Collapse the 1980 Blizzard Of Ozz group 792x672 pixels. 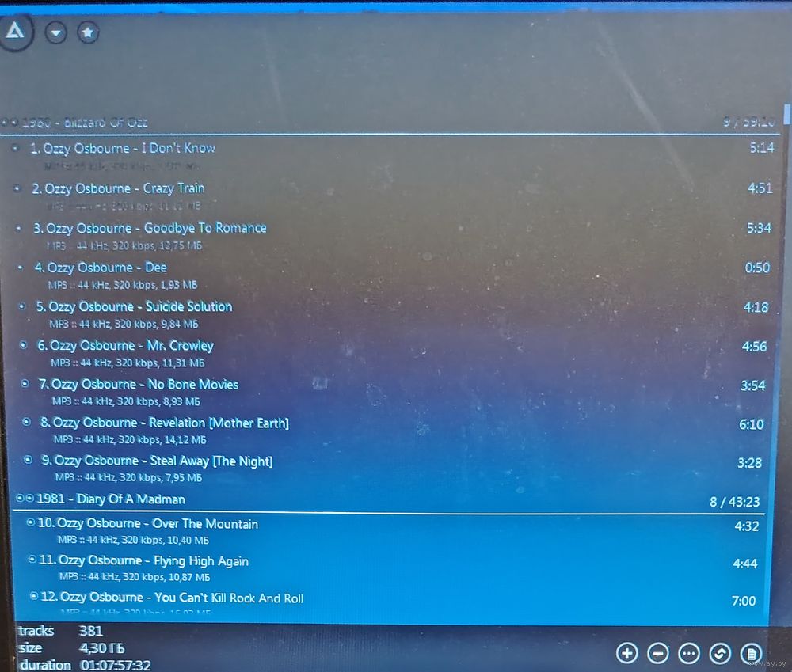coord(4,122)
